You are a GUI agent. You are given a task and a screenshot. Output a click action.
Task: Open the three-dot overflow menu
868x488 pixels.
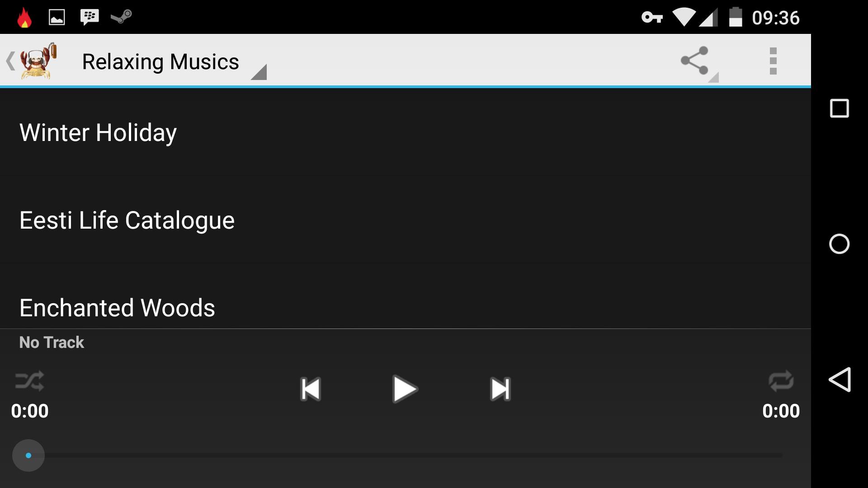pyautogui.click(x=773, y=61)
